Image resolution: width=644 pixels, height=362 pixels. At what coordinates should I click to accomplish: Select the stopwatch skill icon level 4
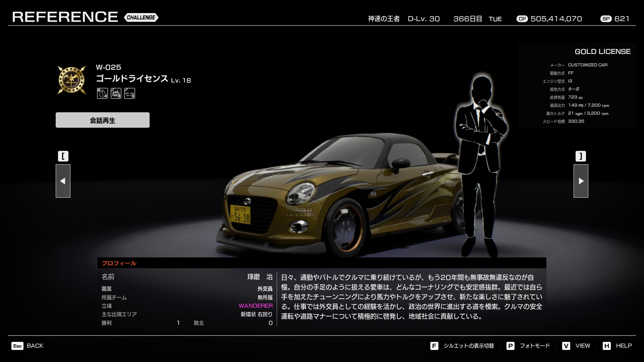coord(102,93)
